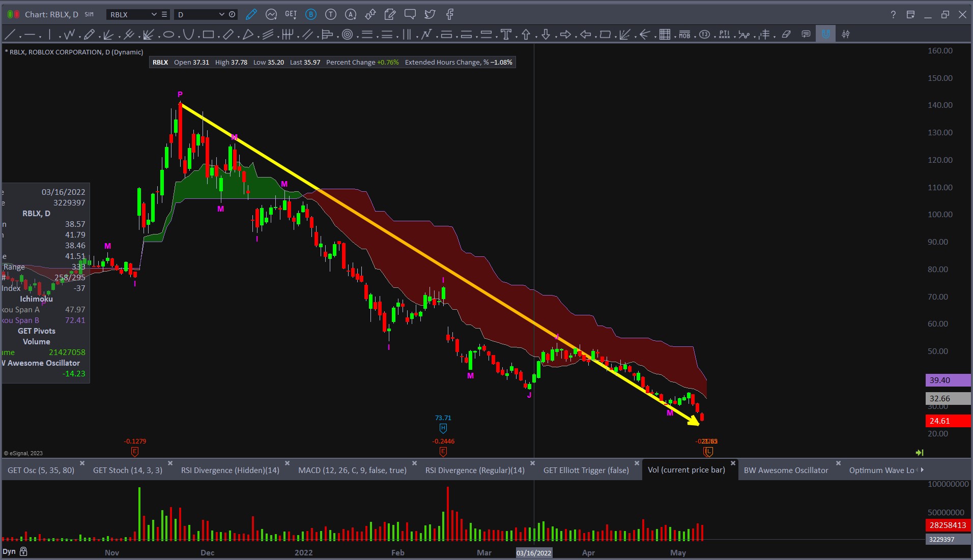Select the regression channel tool
This screenshot has height=560, width=973.
(x=268, y=35)
